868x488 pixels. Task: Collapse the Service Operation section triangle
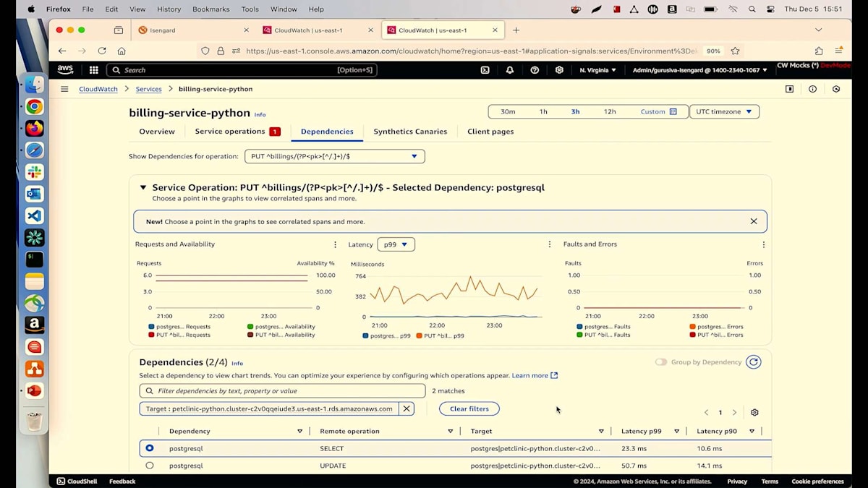click(142, 187)
